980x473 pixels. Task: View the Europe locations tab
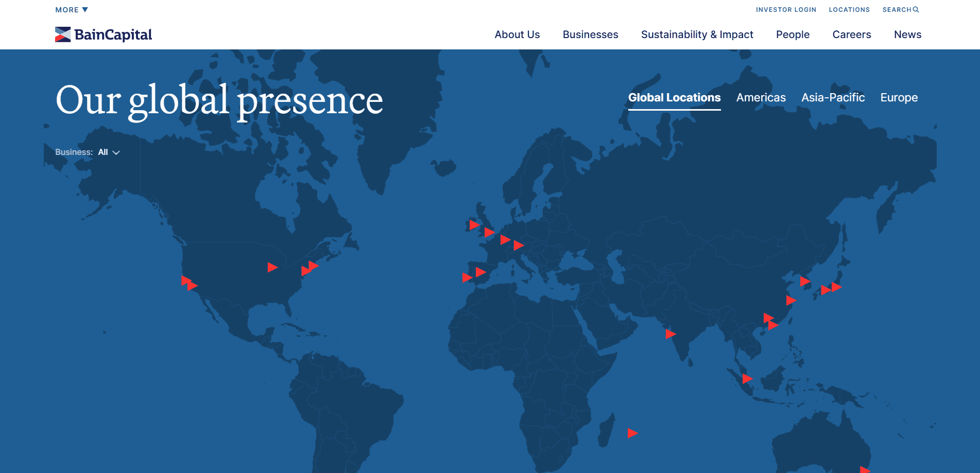click(899, 97)
